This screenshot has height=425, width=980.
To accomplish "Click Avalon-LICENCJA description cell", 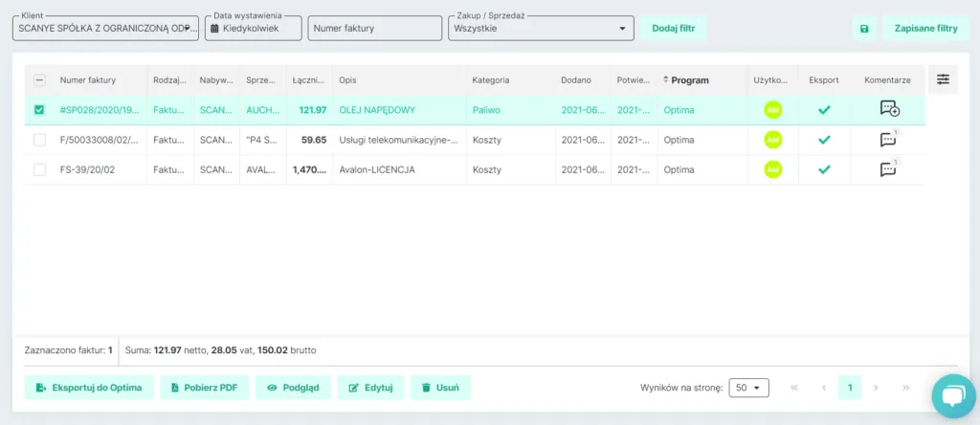I will click(x=377, y=169).
